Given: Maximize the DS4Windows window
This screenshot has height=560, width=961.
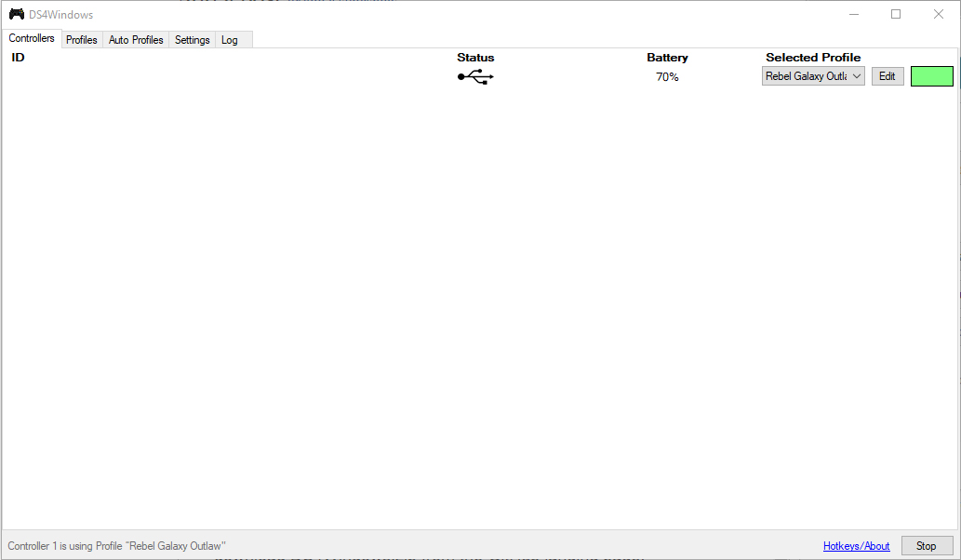Looking at the screenshot, I should (896, 14).
